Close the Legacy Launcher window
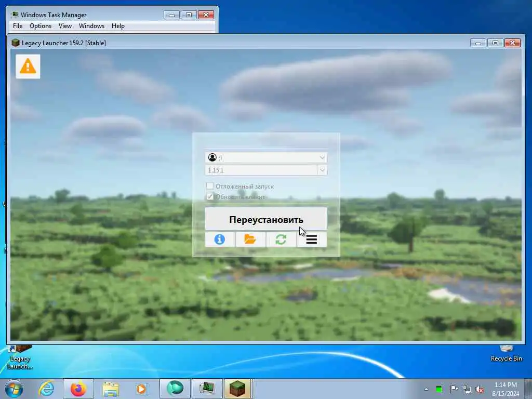532x399 pixels. [512, 43]
